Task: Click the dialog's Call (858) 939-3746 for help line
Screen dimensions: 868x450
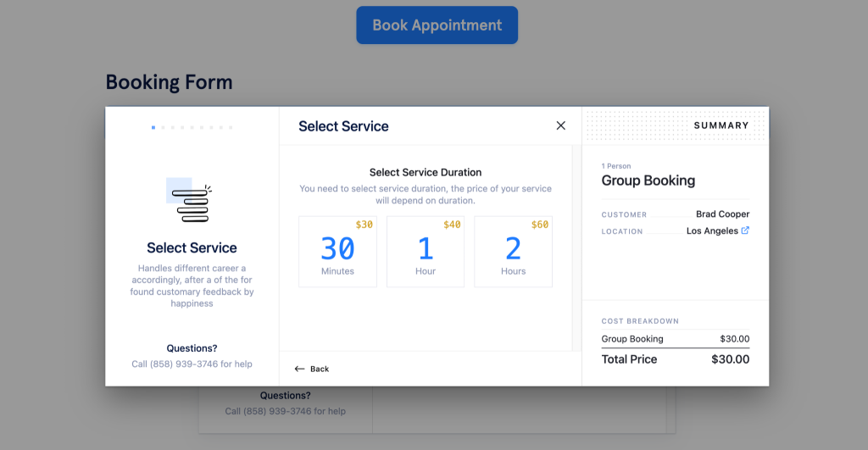Action: pos(192,364)
